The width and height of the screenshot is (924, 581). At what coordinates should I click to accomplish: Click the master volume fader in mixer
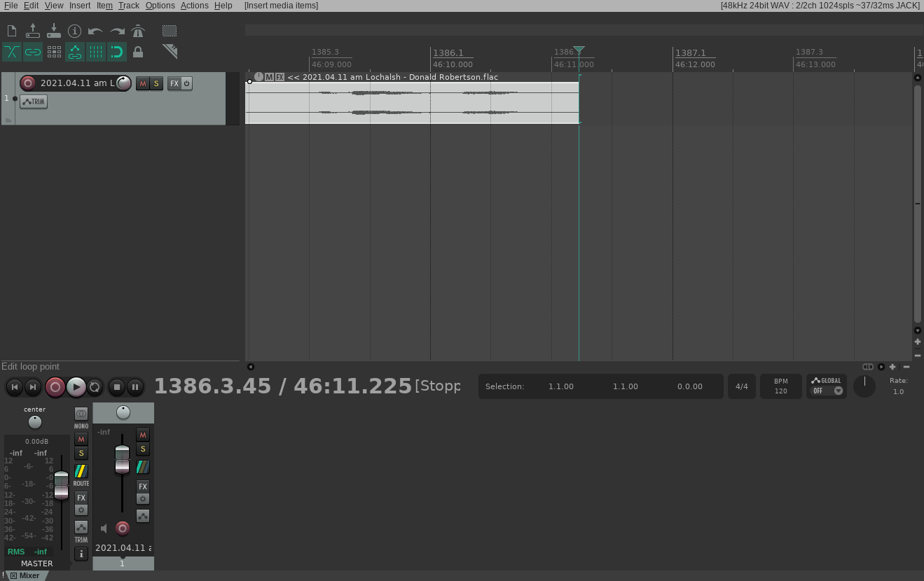[x=62, y=485]
